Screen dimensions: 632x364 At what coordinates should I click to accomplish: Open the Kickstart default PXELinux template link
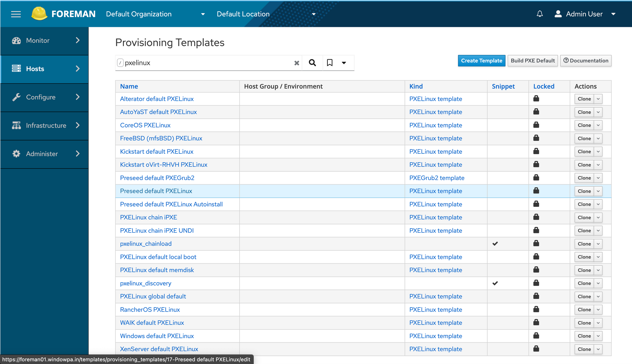[156, 152]
